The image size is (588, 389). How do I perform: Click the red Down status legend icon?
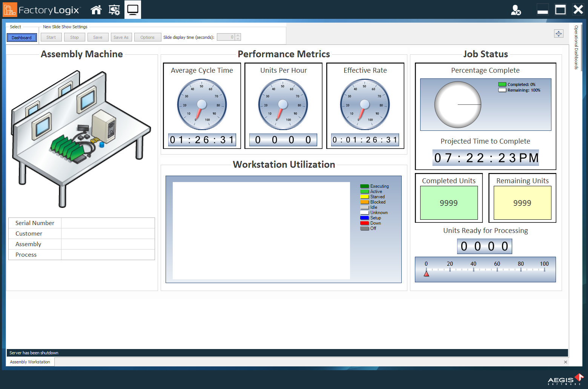click(364, 223)
